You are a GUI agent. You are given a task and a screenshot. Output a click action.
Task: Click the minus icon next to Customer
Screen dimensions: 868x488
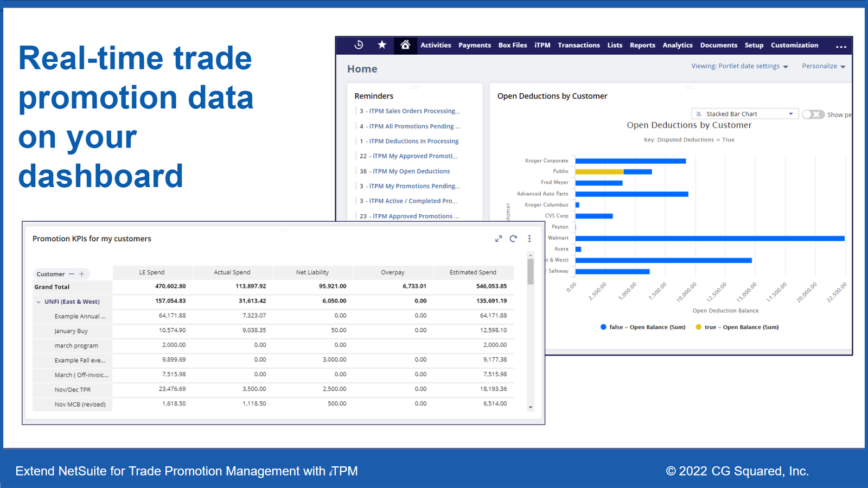[72, 274]
